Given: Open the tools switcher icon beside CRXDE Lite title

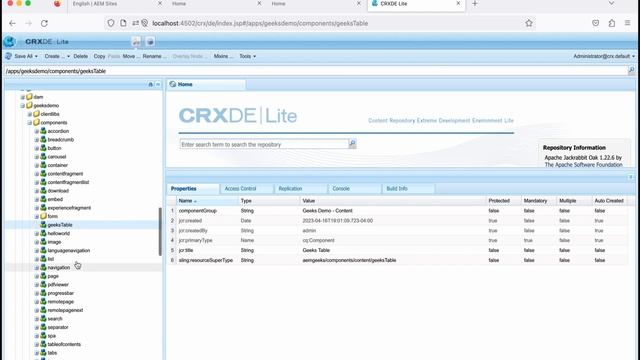Looking at the screenshot, I should pyautogui.click(x=136, y=42).
